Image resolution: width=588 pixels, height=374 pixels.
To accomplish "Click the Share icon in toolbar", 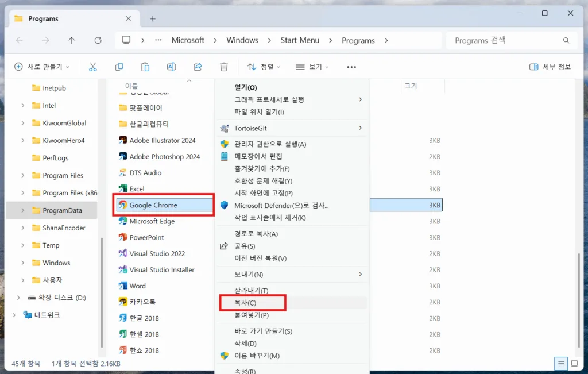I will [x=198, y=67].
